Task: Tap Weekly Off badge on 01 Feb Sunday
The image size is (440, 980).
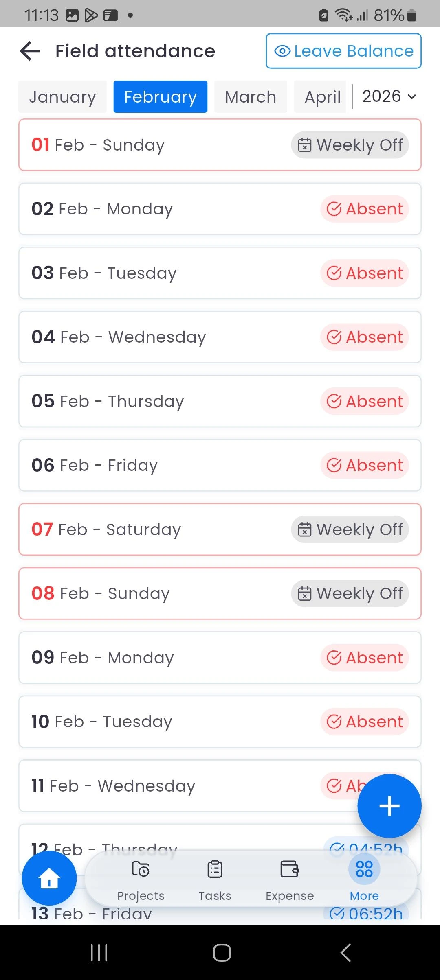Action: coord(350,145)
